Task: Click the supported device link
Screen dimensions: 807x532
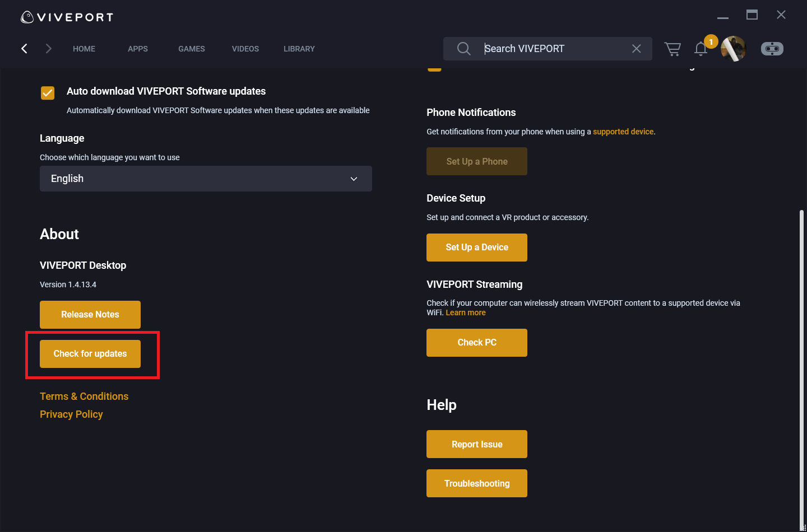Action: coord(623,132)
